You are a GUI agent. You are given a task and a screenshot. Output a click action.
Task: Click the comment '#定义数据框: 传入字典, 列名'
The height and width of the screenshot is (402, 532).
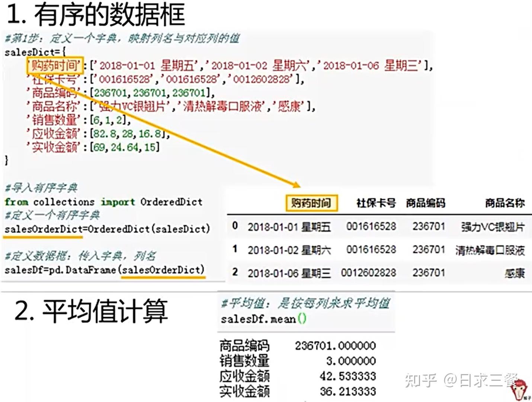(x=80, y=256)
